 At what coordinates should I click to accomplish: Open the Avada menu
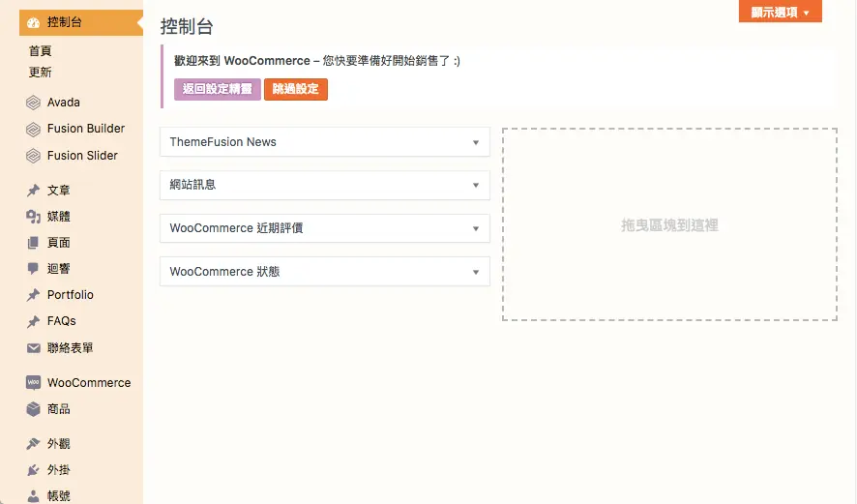64,103
